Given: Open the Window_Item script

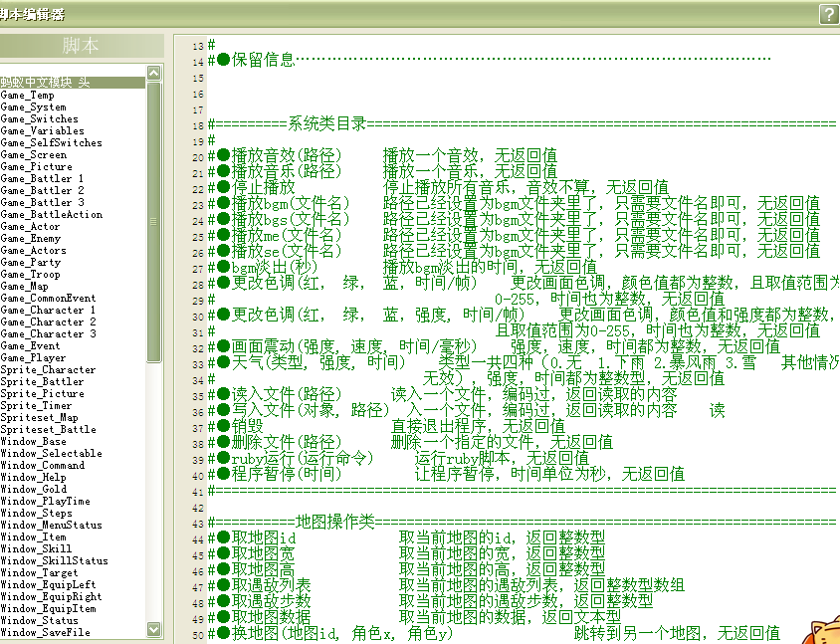Looking at the screenshot, I should [33, 537].
